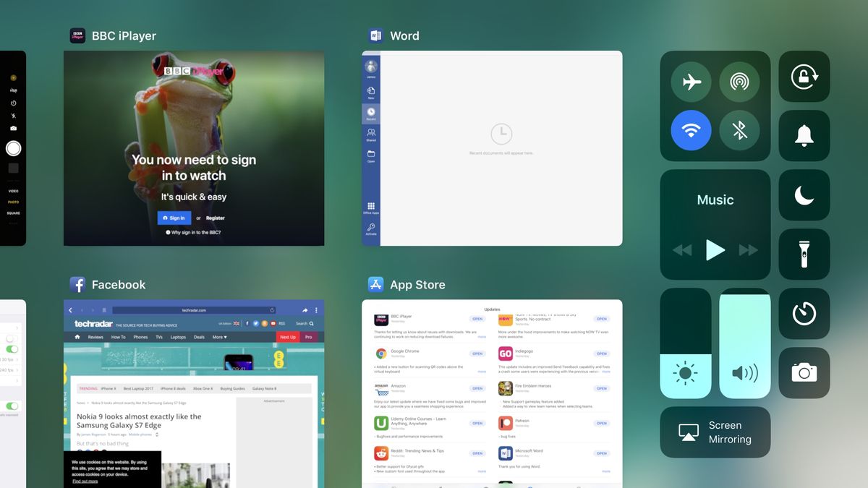Enable Do Not Disturb moon control
Viewport: 868px width, 488px height.
804,195
